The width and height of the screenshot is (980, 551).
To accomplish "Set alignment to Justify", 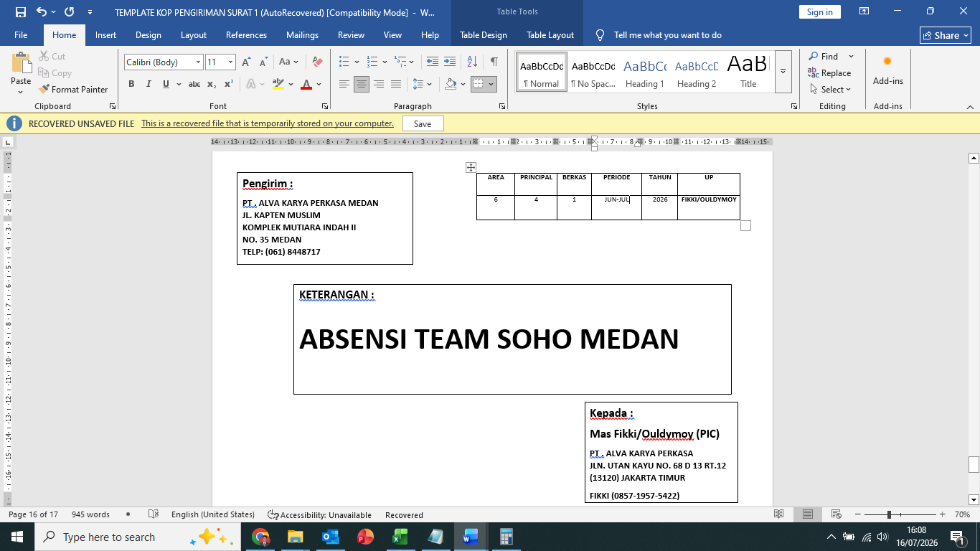I will (396, 84).
